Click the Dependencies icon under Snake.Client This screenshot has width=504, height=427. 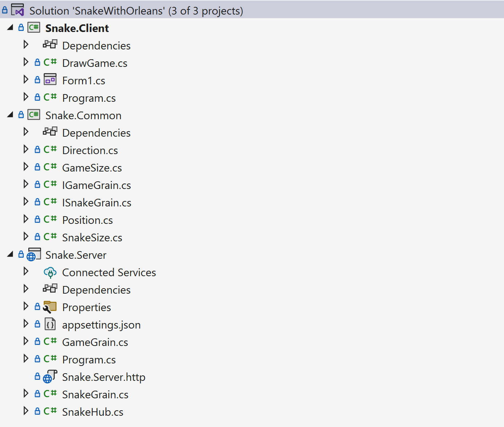point(50,45)
